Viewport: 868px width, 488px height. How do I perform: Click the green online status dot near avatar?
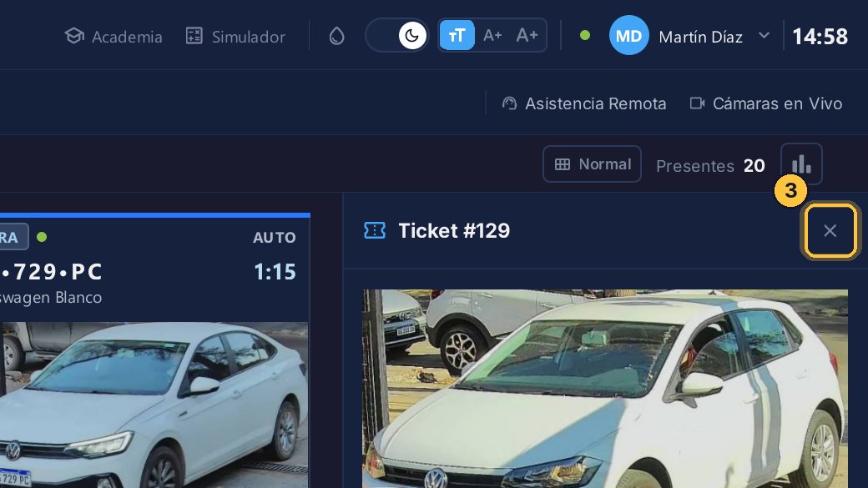584,35
